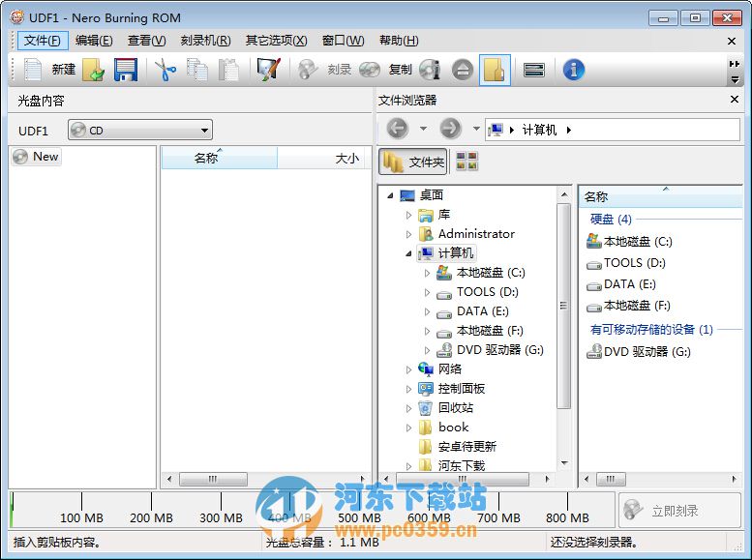
Task: Select the New disc item in 光盘内容
Action: pyautogui.click(x=37, y=157)
